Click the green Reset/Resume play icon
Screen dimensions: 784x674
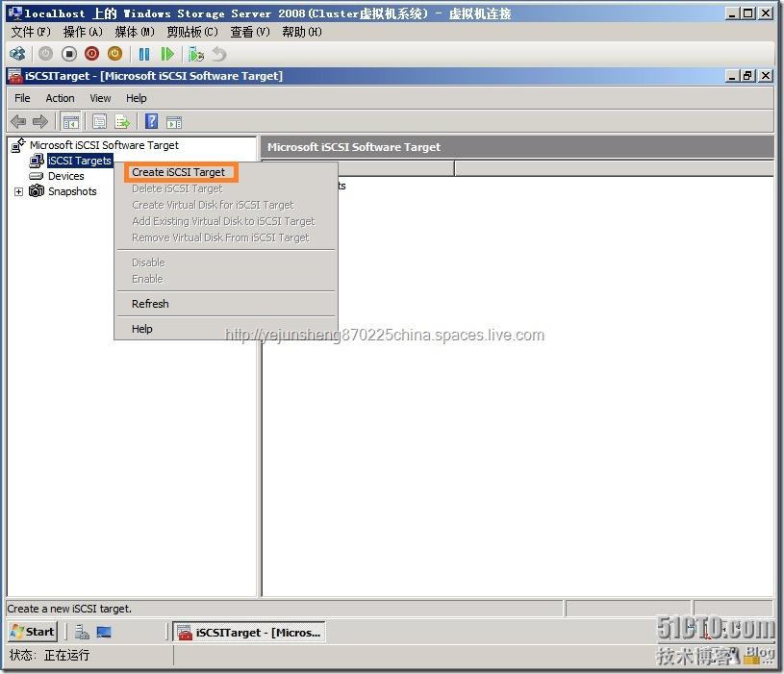tap(167, 54)
